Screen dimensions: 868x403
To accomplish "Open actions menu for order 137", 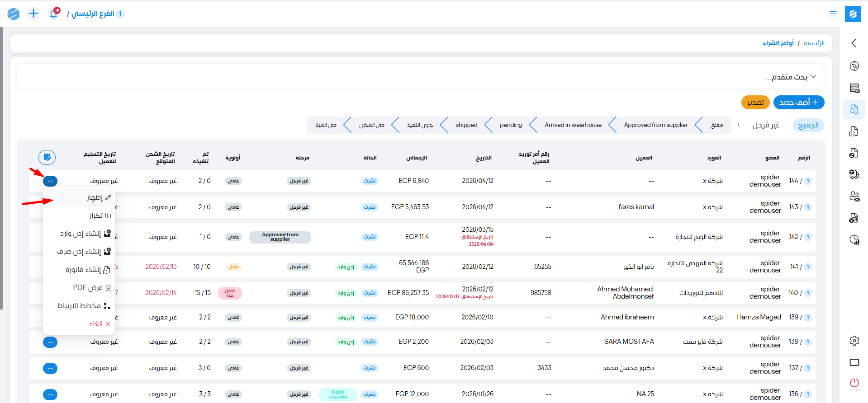I will (50, 368).
